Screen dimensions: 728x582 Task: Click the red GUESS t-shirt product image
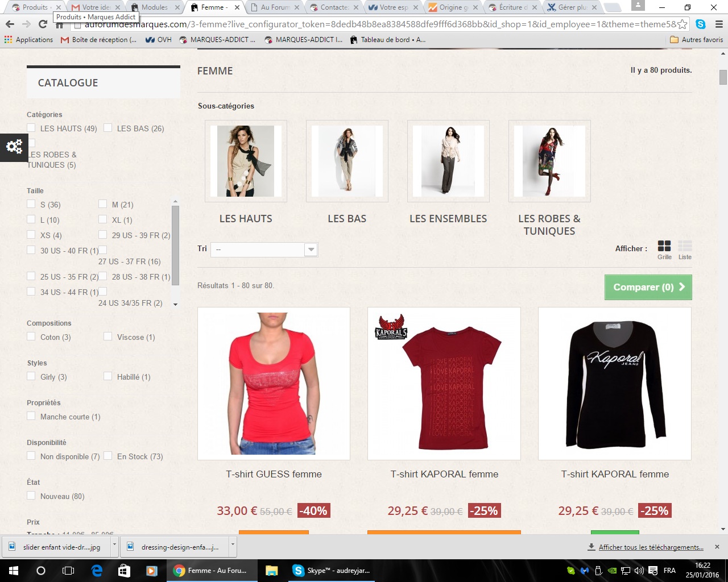[274, 384]
